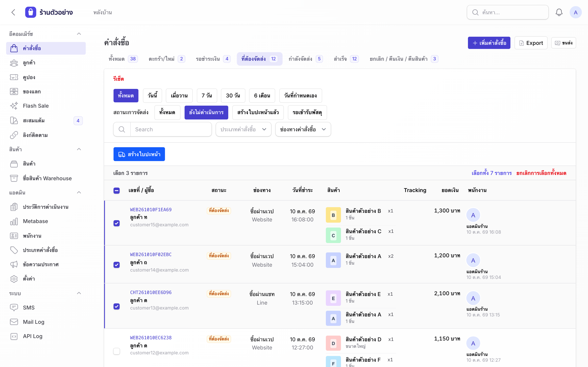Uncheck order WEB261010F1EA69 checkbox
Screen dimensions: 588x367
[117, 223]
